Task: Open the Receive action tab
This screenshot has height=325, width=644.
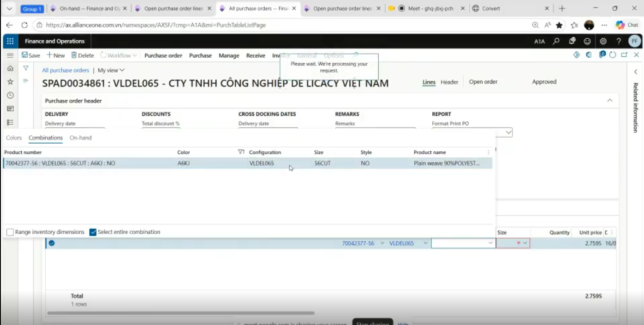Action: (x=256, y=55)
